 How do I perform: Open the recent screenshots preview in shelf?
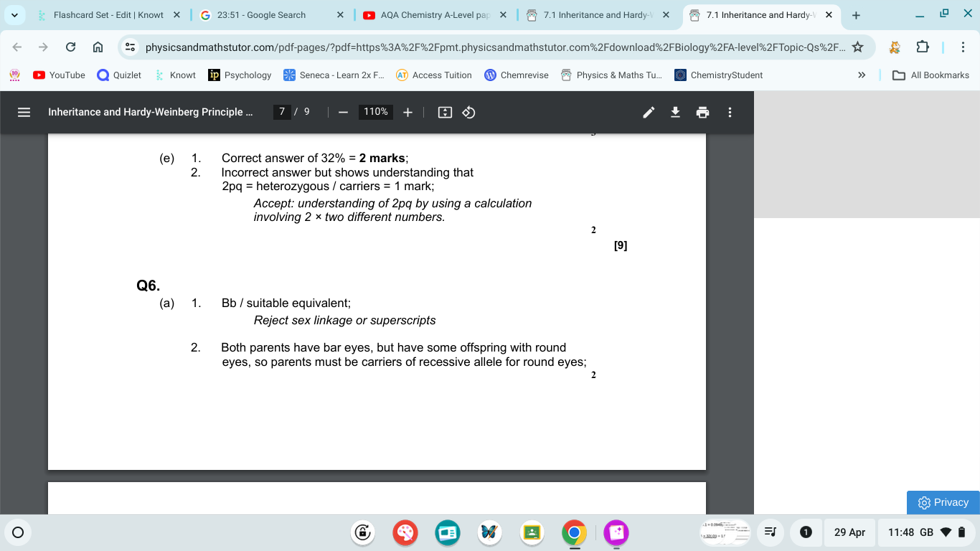pyautogui.click(x=725, y=532)
